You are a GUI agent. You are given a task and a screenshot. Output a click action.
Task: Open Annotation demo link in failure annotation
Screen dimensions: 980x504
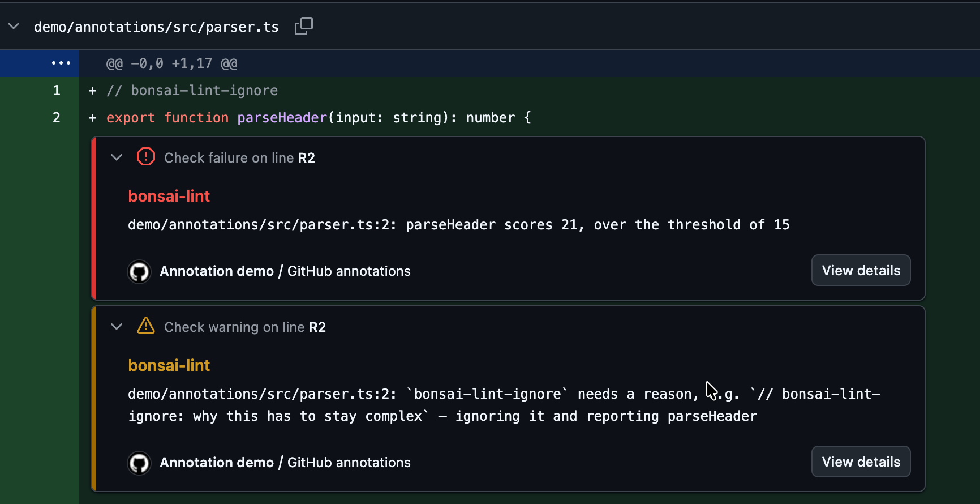(217, 271)
